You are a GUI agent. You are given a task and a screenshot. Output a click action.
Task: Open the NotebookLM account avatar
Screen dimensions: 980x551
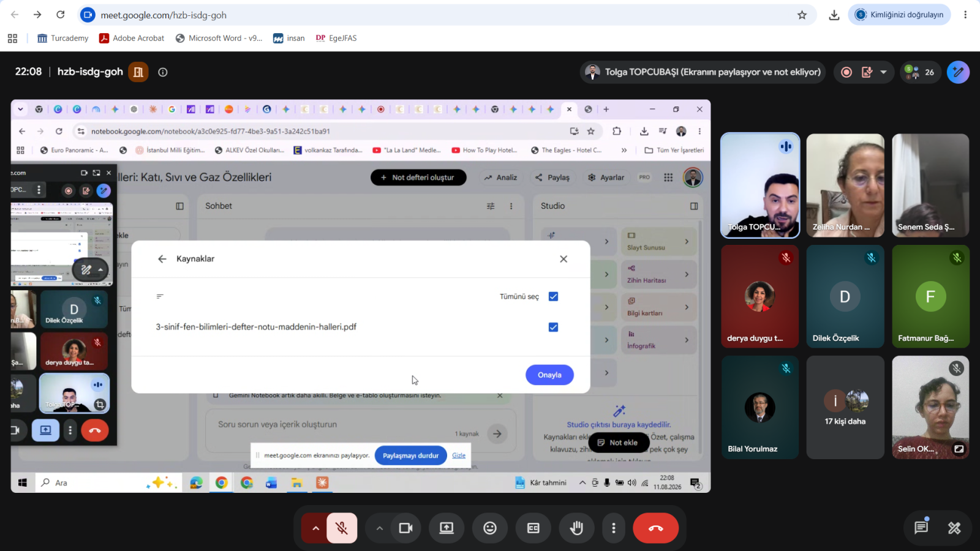(x=693, y=178)
